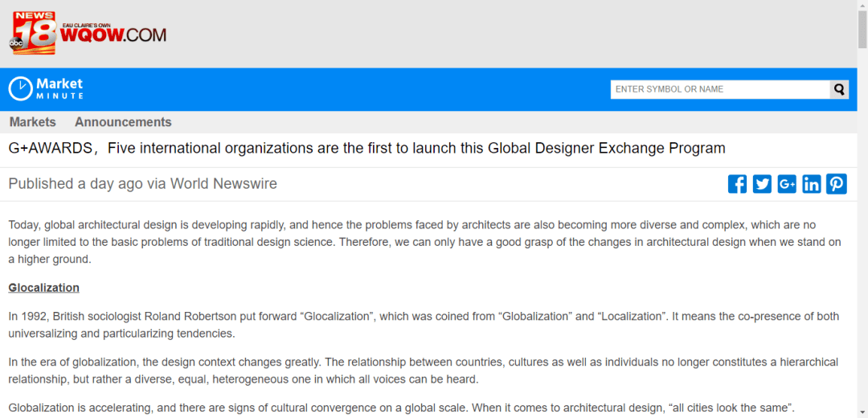Click the paragraph starting 'Globalization is accelerating'
The height and width of the screenshot is (418, 868).
pyautogui.click(x=401, y=408)
